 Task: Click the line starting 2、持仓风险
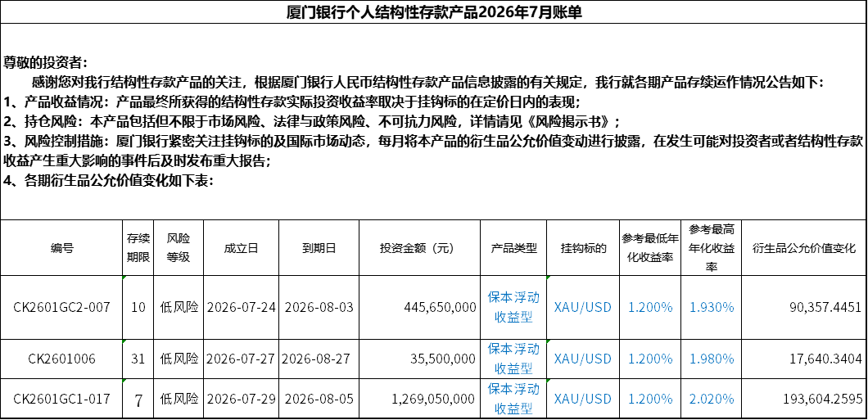pyautogui.click(x=312, y=121)
